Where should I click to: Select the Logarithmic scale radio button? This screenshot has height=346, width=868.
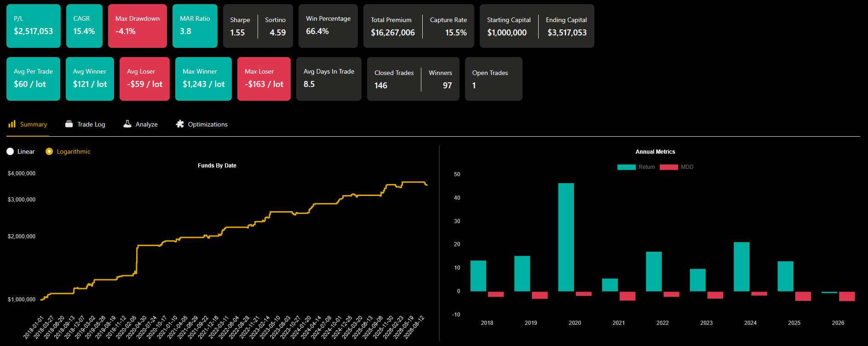tap(49, 151)
